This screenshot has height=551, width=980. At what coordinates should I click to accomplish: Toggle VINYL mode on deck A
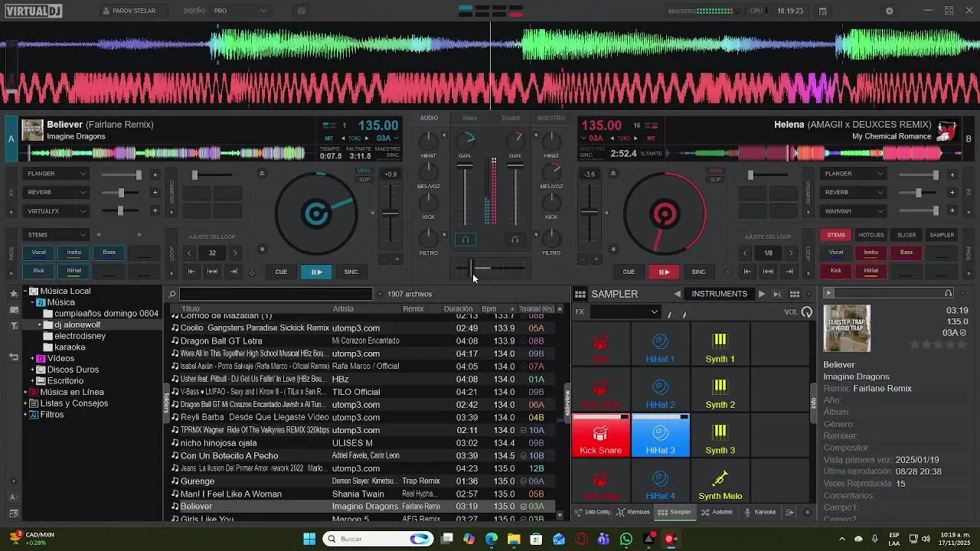click(364, 171)
